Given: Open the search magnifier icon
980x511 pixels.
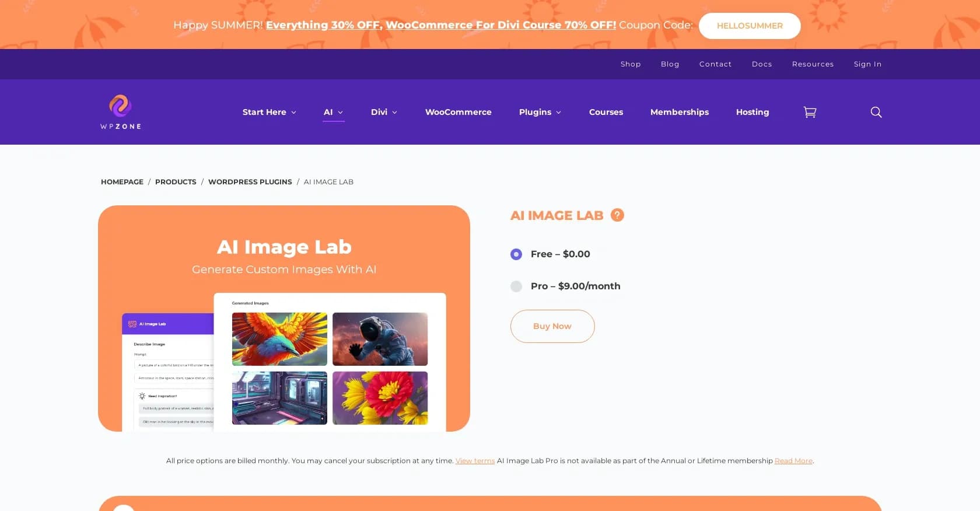Looking at the screenshot, I should (x=876, y=112).
